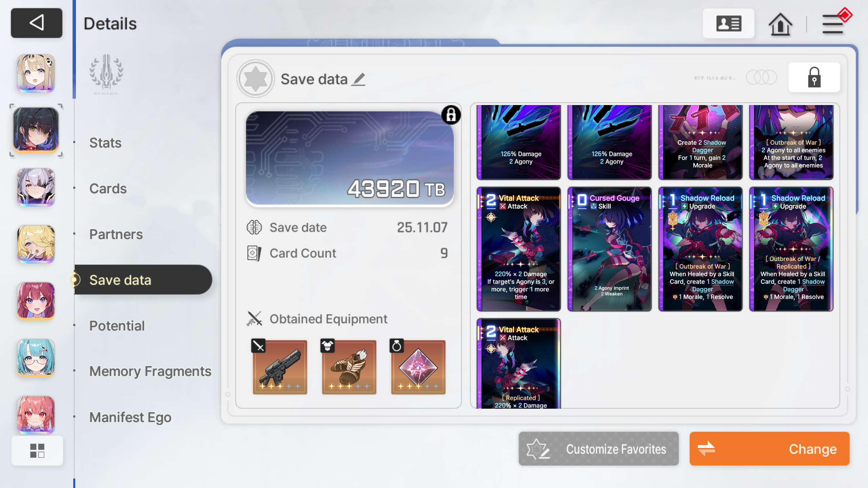Switch to the Manifest Ego section
868x488 pixels.
[x=130, y=417]
